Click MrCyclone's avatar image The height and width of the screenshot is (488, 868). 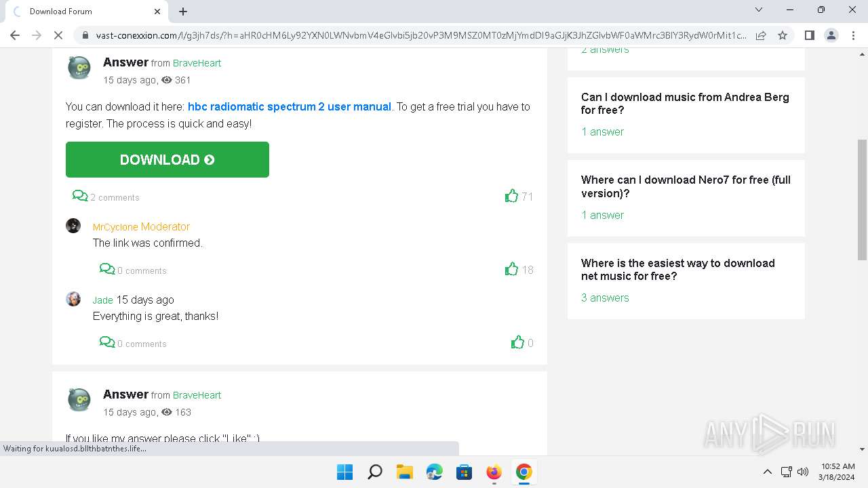point(73,226)
